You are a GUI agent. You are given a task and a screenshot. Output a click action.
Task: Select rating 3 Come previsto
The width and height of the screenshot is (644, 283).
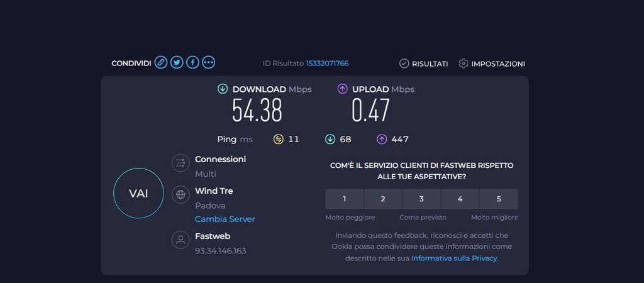point(421,199)
